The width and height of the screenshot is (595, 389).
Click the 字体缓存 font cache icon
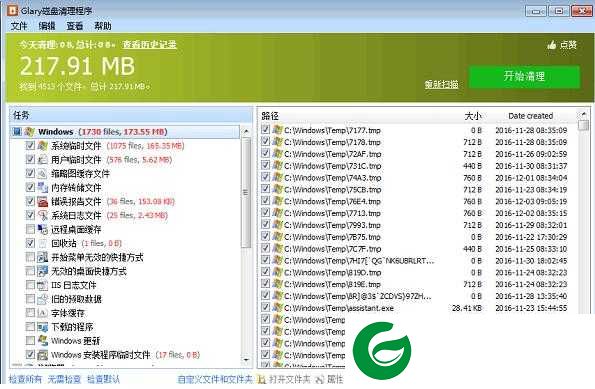[42, 313]
